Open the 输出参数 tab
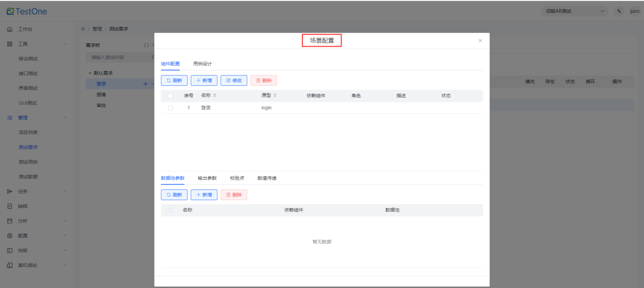644x288 pixels. (207, 178)
